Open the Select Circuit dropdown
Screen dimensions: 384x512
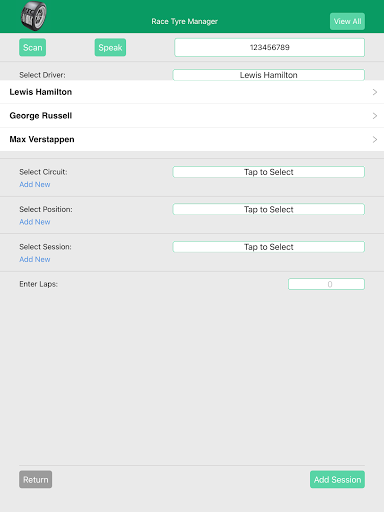pos(269,172)
